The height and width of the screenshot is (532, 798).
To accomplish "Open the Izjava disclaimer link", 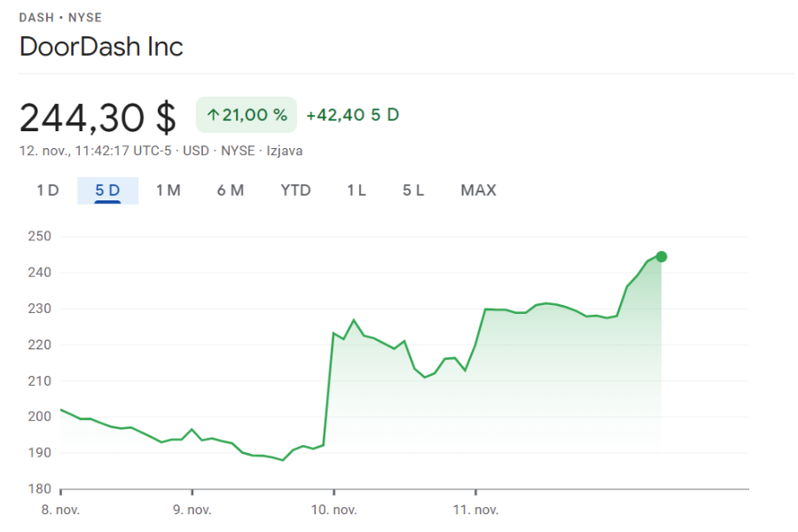I will click(x=283, y=151).
